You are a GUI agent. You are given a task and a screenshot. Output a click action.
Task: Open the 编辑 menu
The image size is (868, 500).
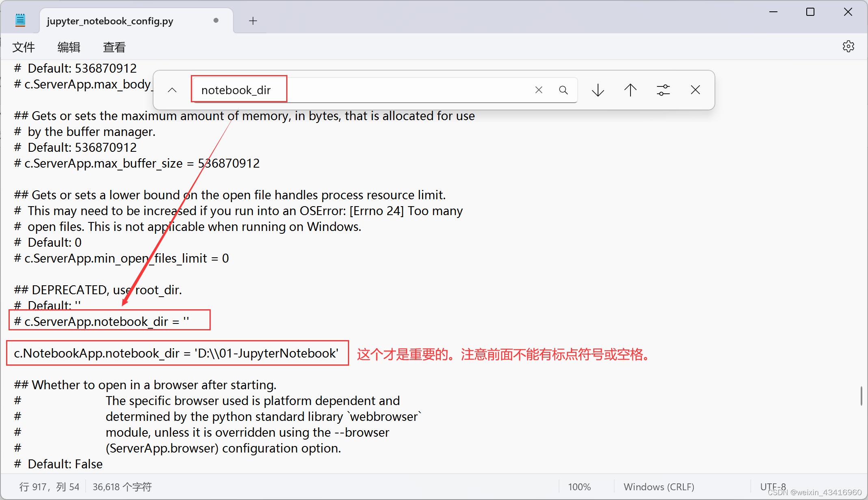pos(69,47)
